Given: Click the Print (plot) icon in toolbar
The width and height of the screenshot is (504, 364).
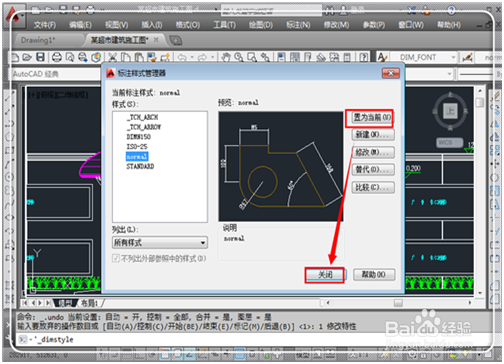Looking at the screenshot, I should coord(57,57).
